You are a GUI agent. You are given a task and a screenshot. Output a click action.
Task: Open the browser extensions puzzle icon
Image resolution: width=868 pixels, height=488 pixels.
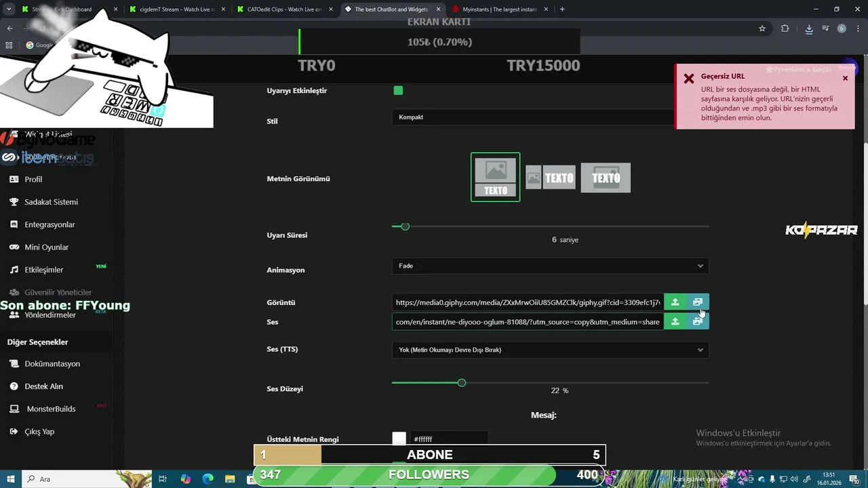point(785,28)
